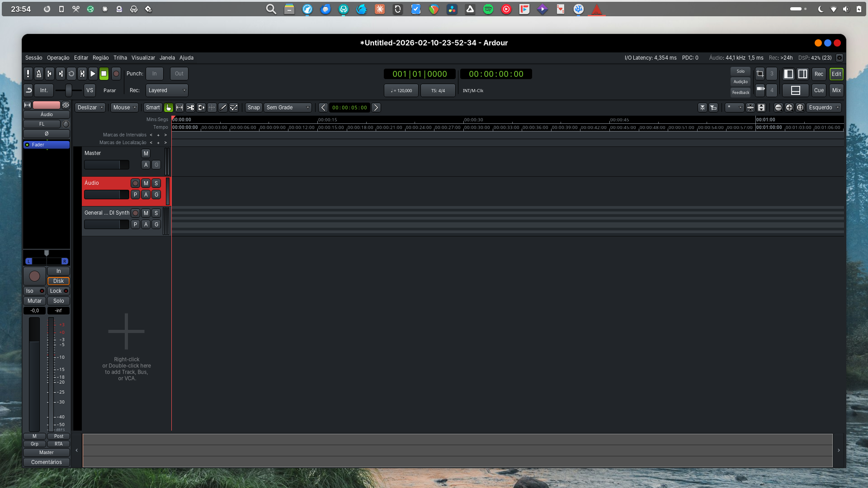Screen dimensions: 868x488
Task: Toggle the loop playback icon
Action: click(x=71, y=74)
